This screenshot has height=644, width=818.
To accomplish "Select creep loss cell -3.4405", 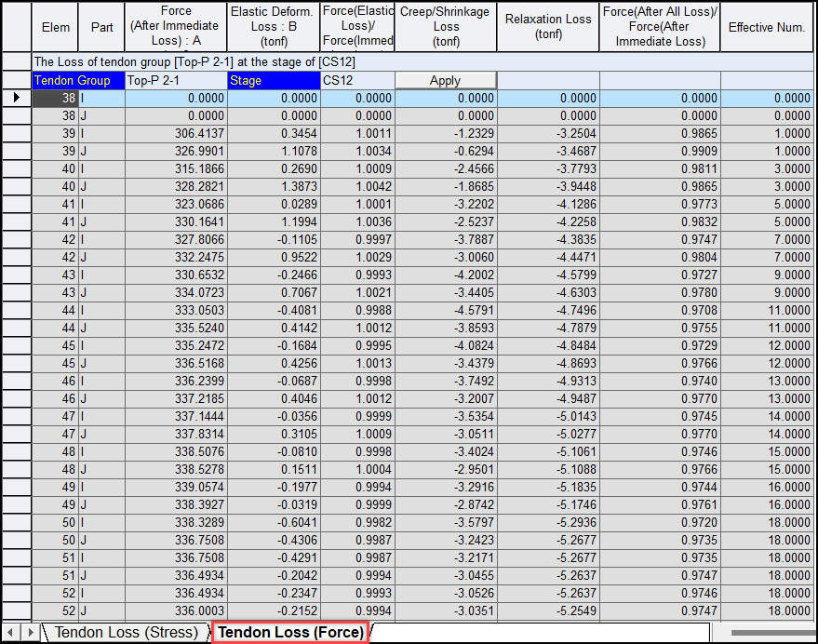I will click(x=446, y=293).
